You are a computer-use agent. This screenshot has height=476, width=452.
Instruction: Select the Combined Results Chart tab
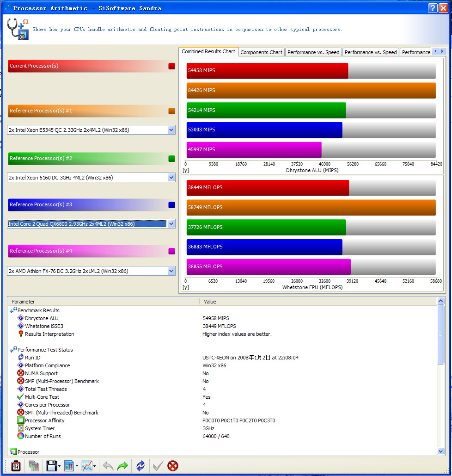[x=208, y=51]
